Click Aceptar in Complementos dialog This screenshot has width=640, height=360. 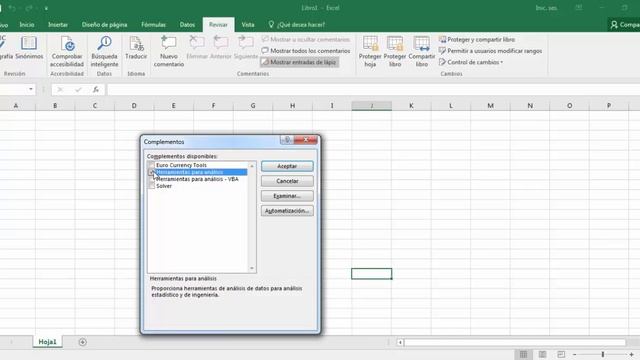pos(287,166)
